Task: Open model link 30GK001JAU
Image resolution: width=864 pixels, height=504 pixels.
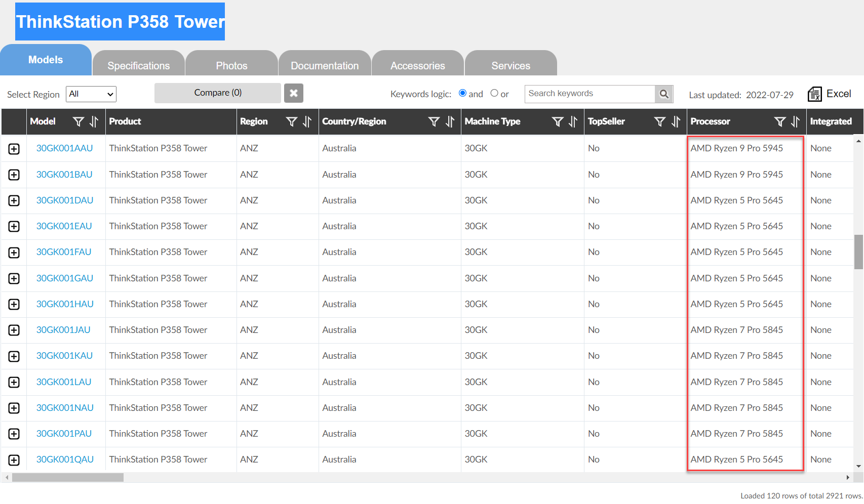Action: point(63,330)
